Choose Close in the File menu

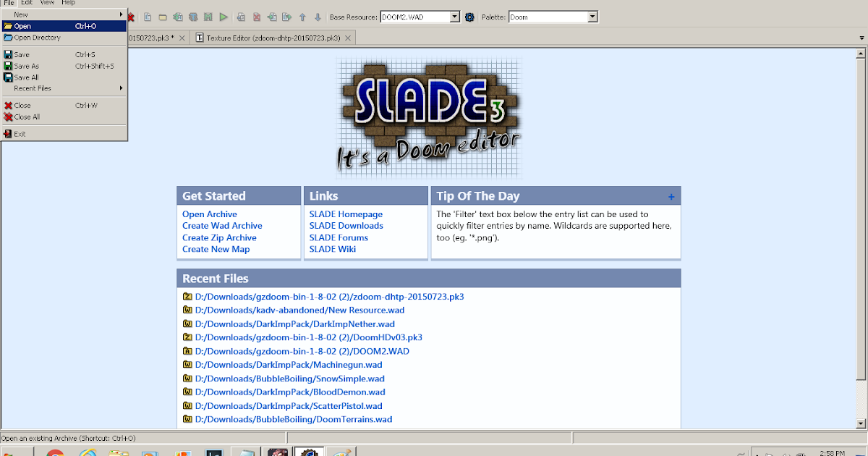pyautogui.click(x=64, y=105)
